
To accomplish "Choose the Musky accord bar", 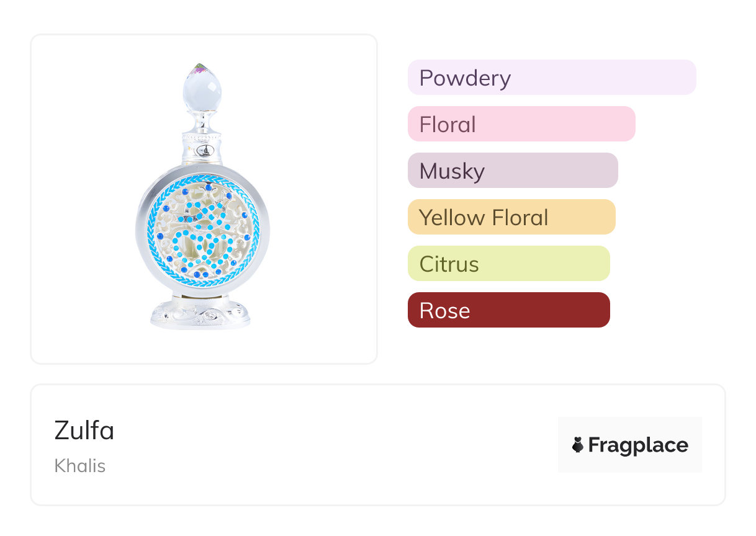I will coord(512,171).
